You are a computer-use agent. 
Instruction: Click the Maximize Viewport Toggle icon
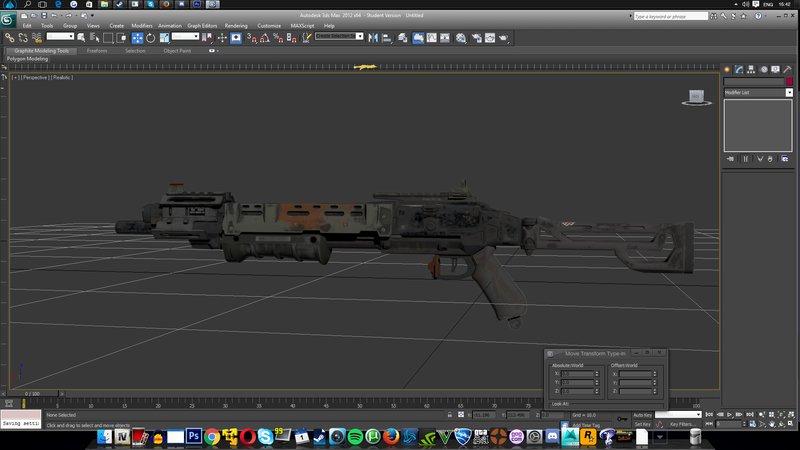click(791, 424)
